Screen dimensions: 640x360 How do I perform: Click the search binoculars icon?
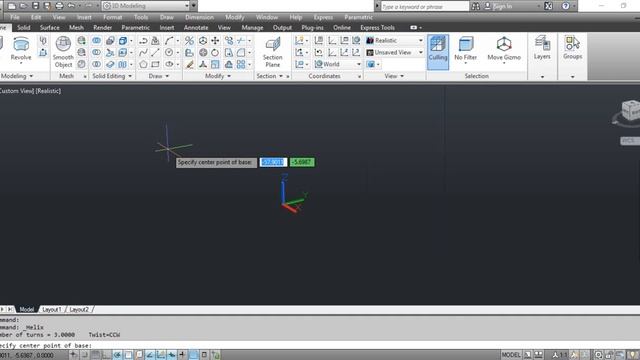click(x=476, y=6)
